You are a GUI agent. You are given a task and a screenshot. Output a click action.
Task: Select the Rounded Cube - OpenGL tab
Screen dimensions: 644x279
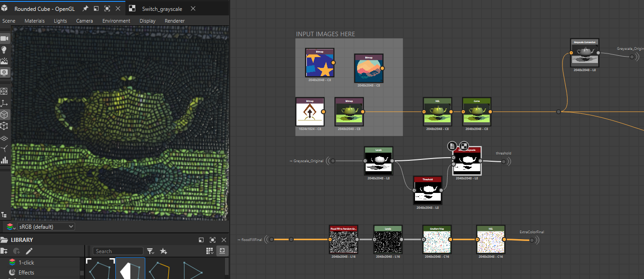[44, 9]
